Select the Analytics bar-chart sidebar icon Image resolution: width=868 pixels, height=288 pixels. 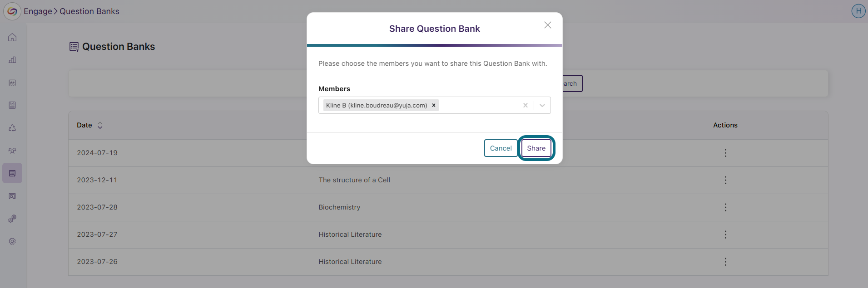12,60
